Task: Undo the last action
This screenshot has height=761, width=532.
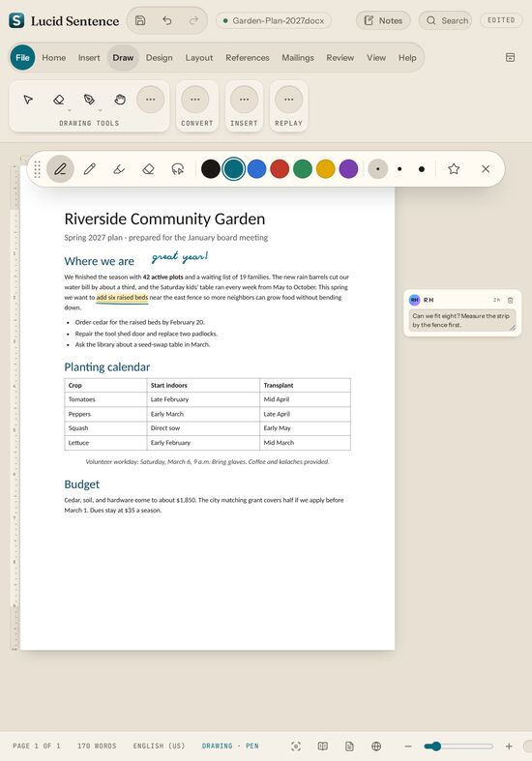Action: click(x=167, y=20)
